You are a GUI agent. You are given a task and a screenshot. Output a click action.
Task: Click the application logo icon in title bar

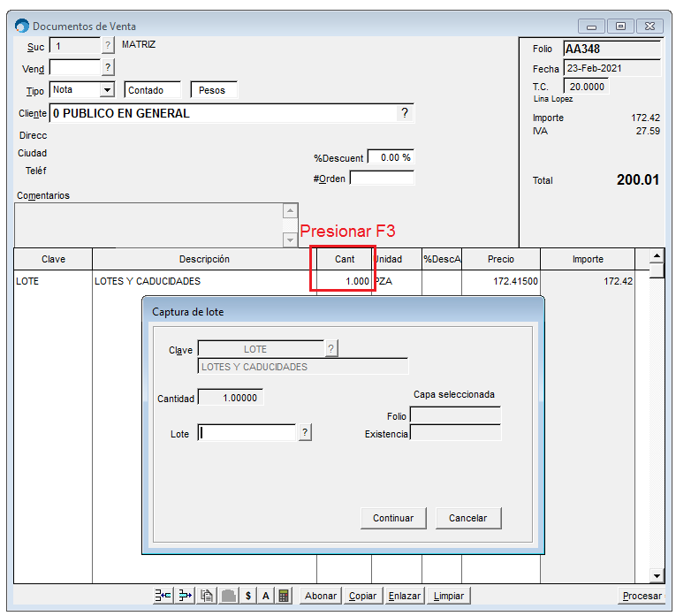pyautogui.click(x=22, y=26)
